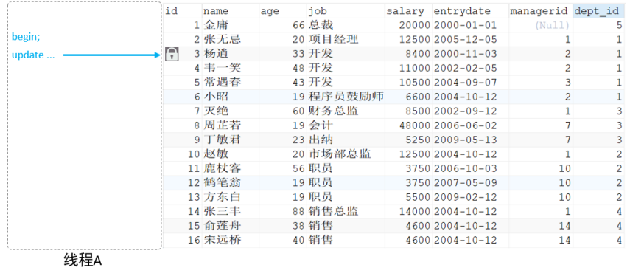This screenshot has width=644, height=279.
Task: Click the name cell 周芷若
Action: 231,125
